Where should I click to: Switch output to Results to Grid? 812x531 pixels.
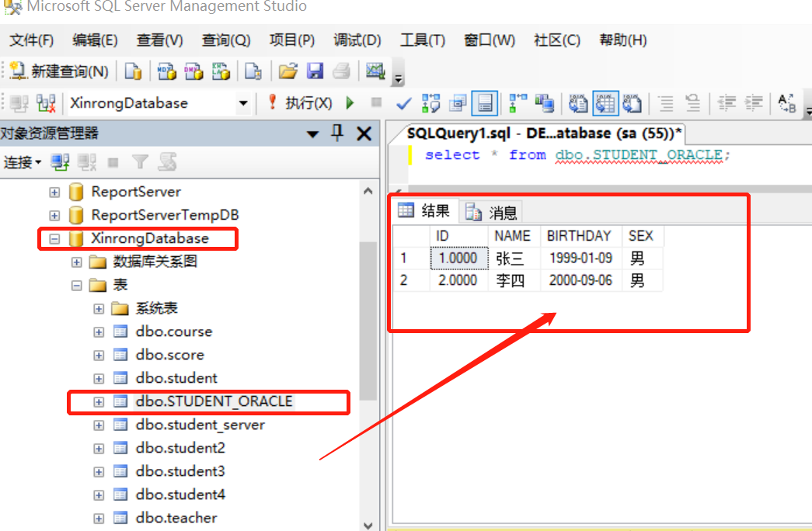point(605,103)
